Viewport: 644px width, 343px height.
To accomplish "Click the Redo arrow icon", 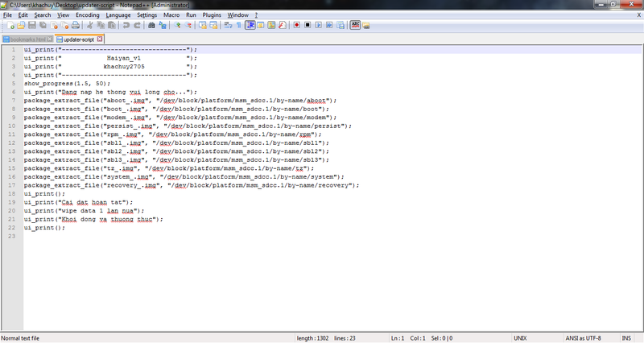I will tap(137, 26).
